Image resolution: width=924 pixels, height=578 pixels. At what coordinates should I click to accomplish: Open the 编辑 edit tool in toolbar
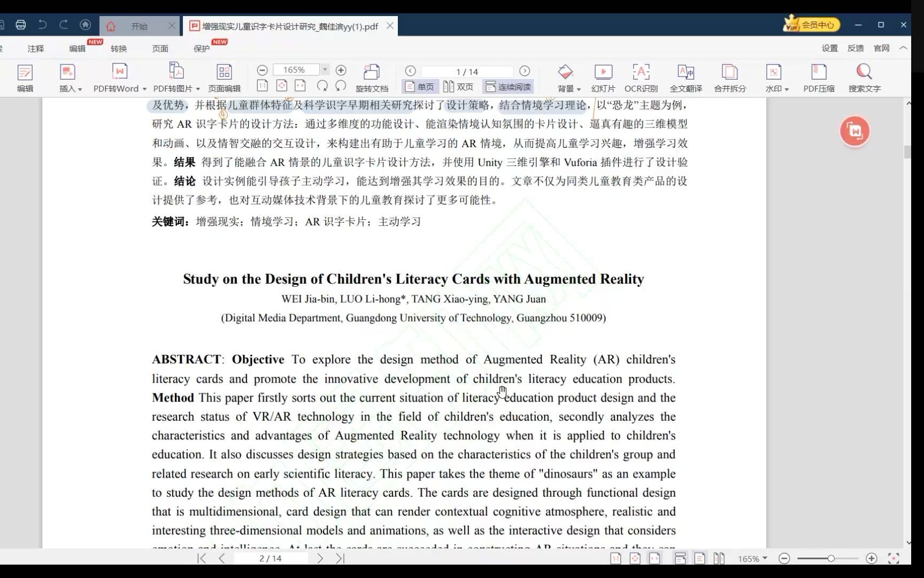[x=25, y=78]
